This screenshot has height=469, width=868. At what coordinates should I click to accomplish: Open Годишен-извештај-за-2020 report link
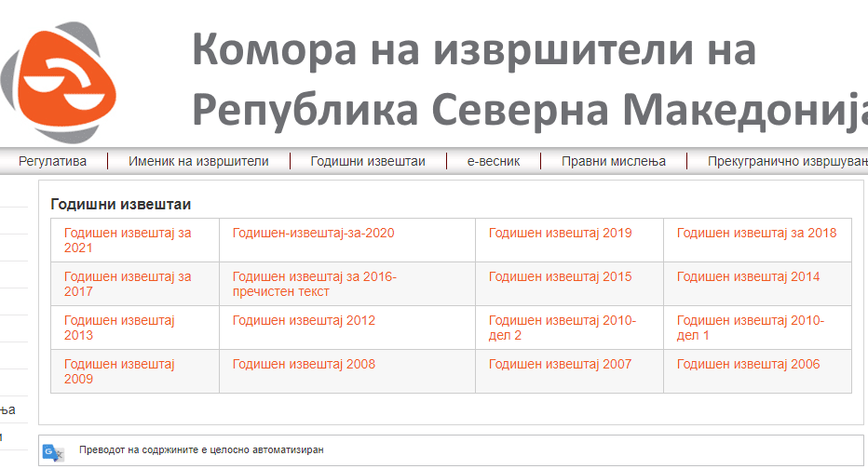pos(314,233)
